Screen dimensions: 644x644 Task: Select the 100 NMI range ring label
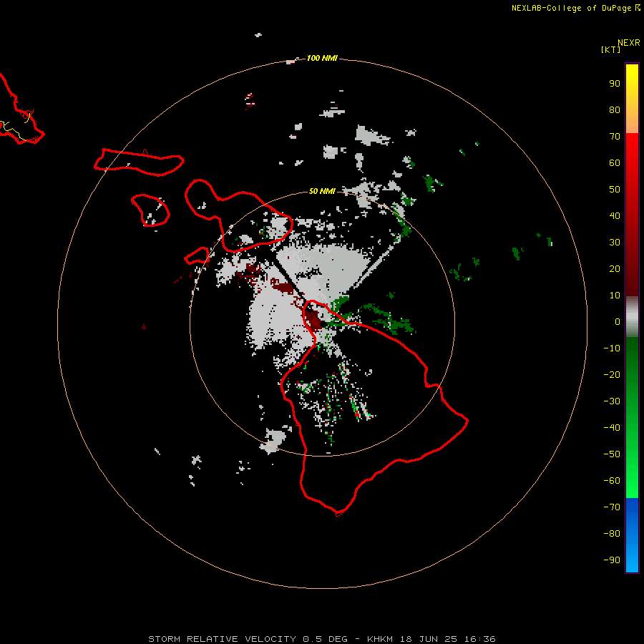[322, 58]
